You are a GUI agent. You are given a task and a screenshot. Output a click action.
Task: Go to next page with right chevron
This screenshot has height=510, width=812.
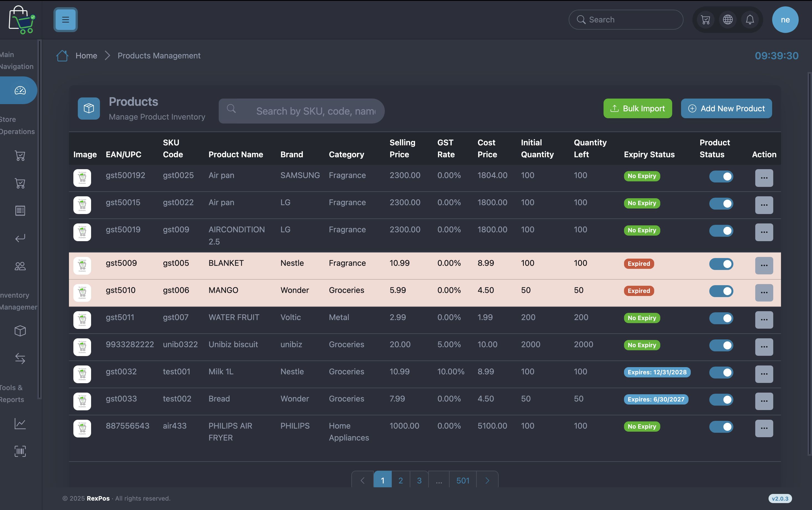(487, 480)
